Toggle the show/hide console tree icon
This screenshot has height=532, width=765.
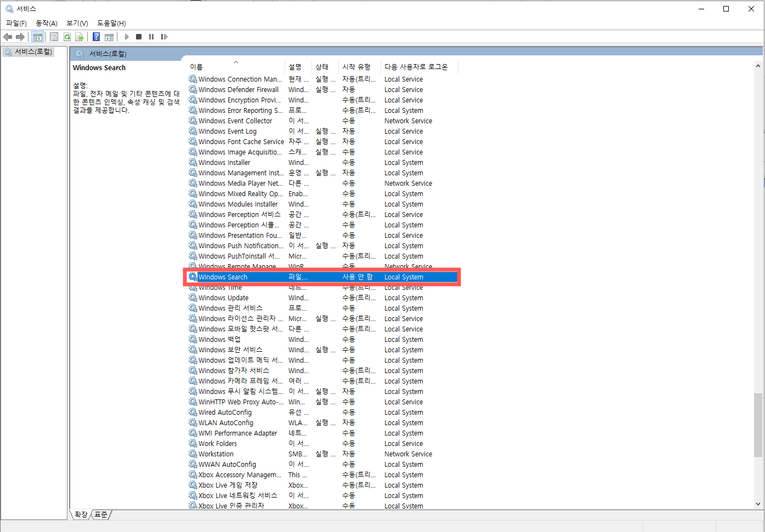(38, 37)
